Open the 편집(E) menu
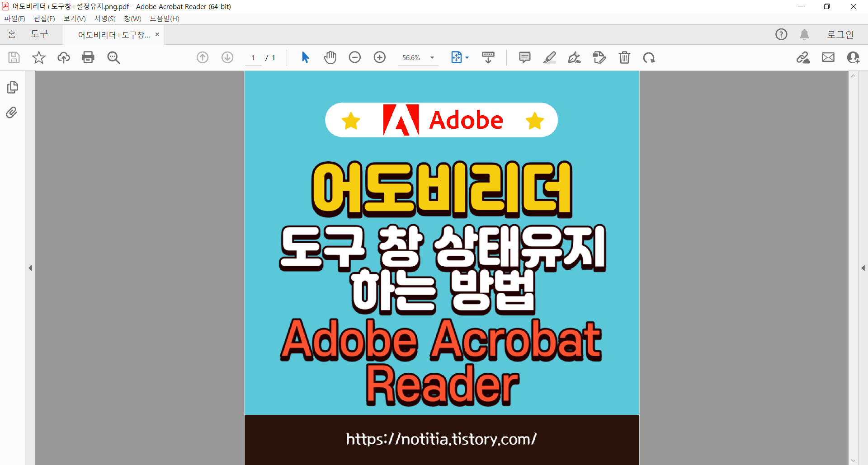The width and height of the screenshot is (868, 465). [x=44, y=19]
